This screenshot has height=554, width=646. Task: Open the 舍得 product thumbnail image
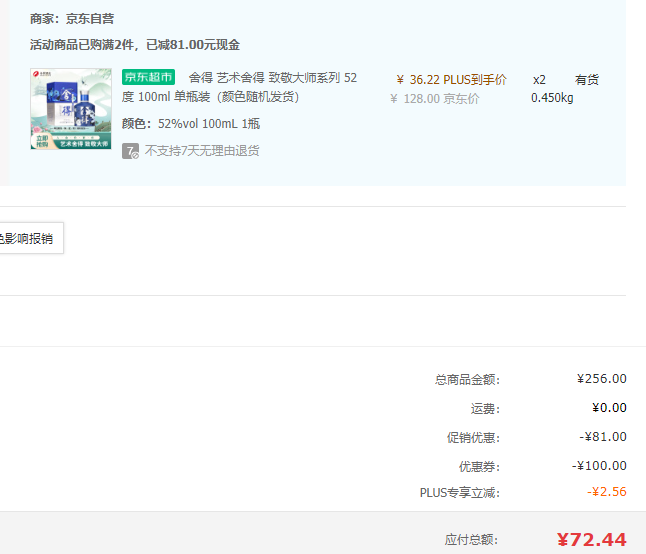(71, 109)
